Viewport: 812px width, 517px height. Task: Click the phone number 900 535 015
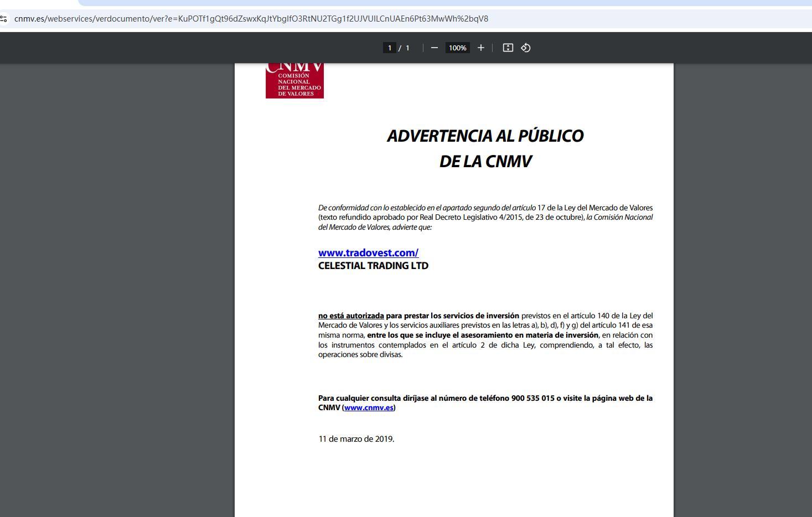(x=532, y=398)
